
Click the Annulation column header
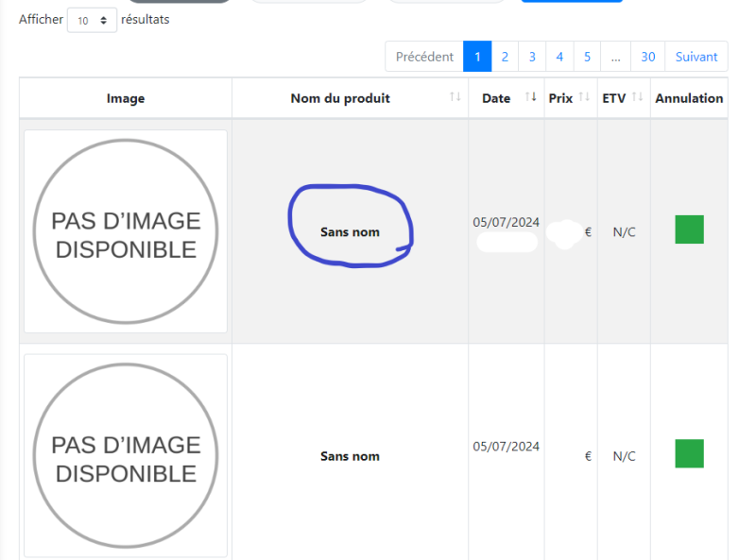point(689,98)
